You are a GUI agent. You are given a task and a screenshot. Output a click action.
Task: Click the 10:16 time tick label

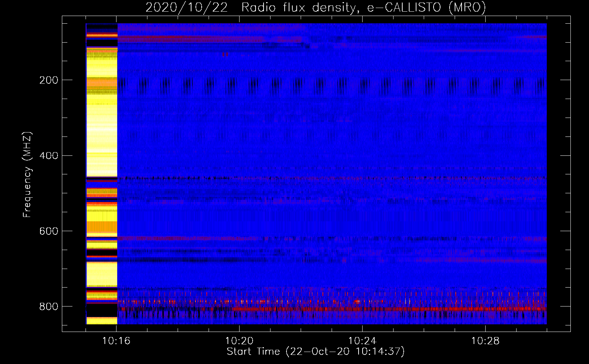coord(116,341)
